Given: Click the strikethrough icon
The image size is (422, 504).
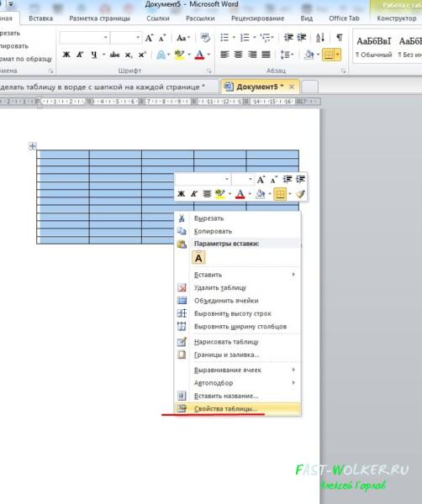Looking at the screenshot, I should [x=114, y=55].
